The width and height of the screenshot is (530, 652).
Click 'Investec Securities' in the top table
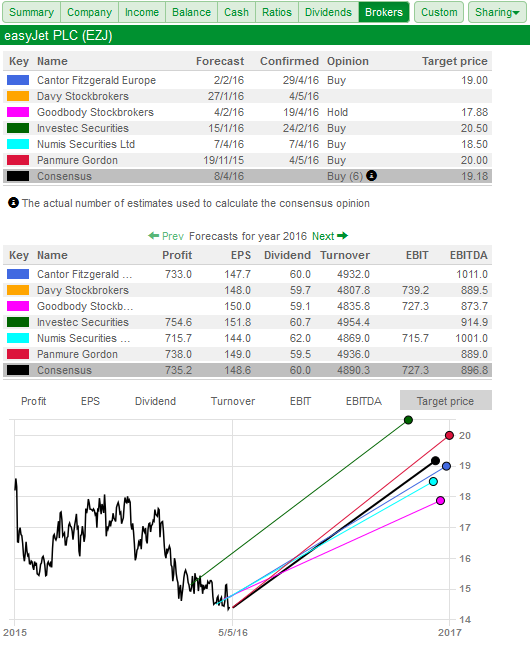83,128
